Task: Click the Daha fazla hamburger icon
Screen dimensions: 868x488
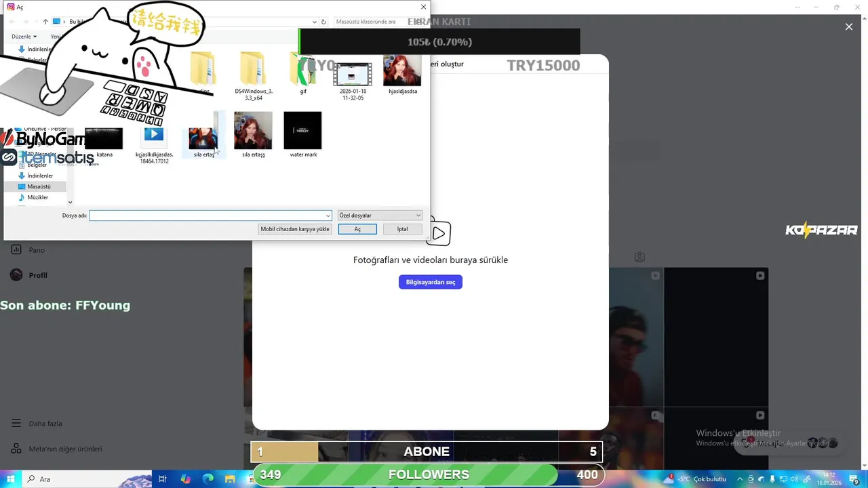Action: (x=16, y=424)
